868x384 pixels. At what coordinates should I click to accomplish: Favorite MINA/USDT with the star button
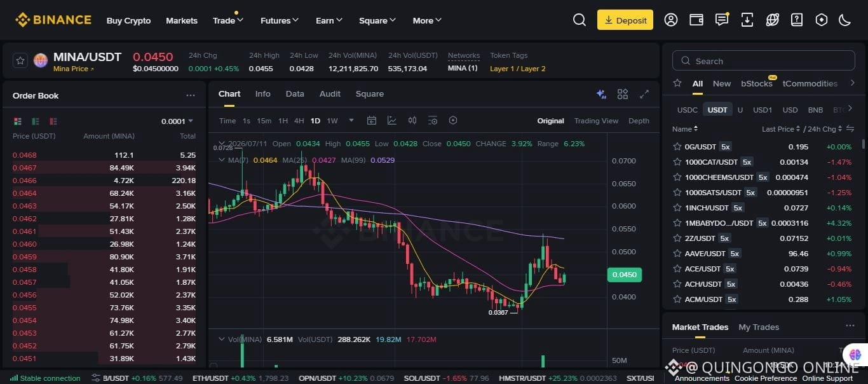pyautogui.click(x=20, y=60)
